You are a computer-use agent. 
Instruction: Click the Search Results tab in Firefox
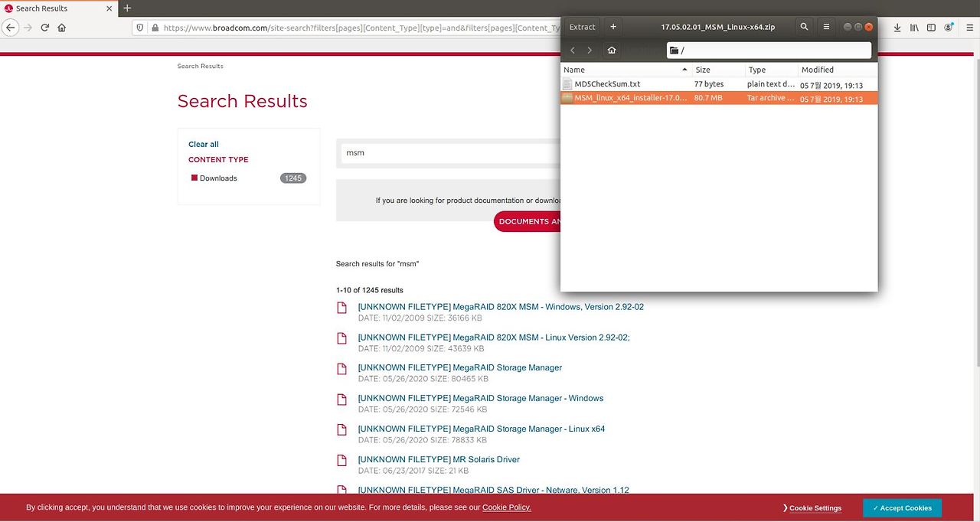point(57,8)
